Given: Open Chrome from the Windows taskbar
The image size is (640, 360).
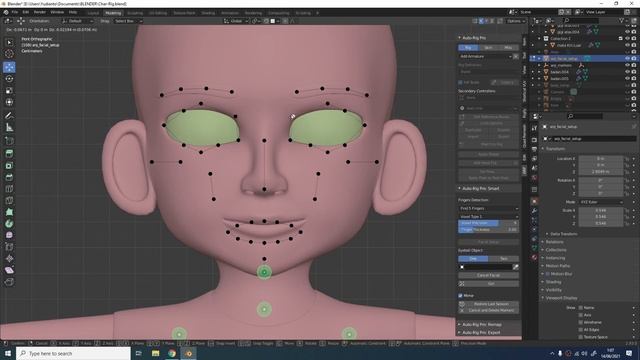Looking at the screenshot, I should click(172, 353).
